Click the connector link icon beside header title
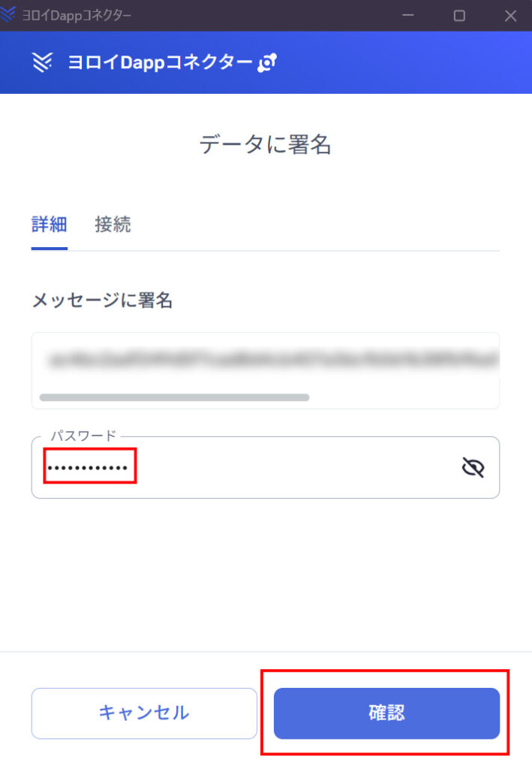Screen dimensions: 532x769 (x=267, y=63)
